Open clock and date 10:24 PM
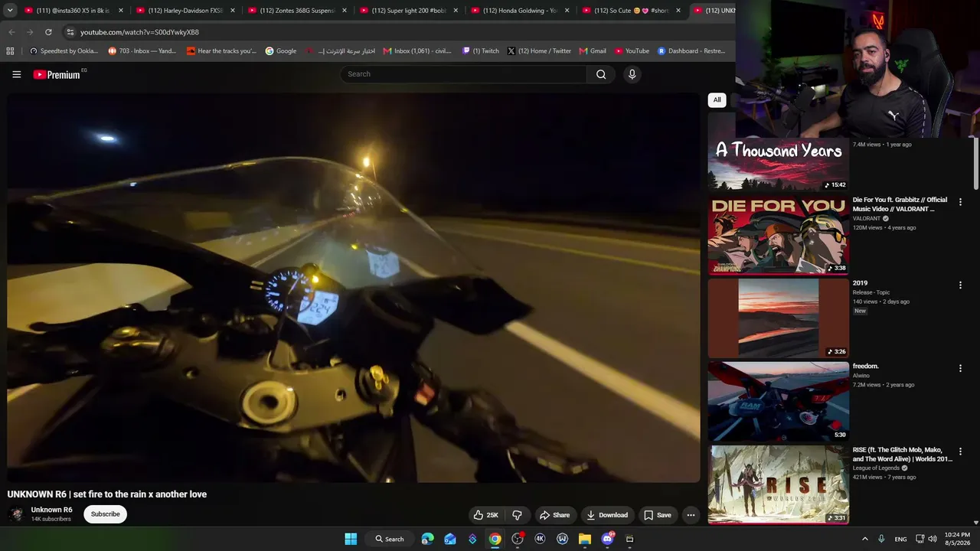This screenshot has width=980, height=551. (957, 539)
